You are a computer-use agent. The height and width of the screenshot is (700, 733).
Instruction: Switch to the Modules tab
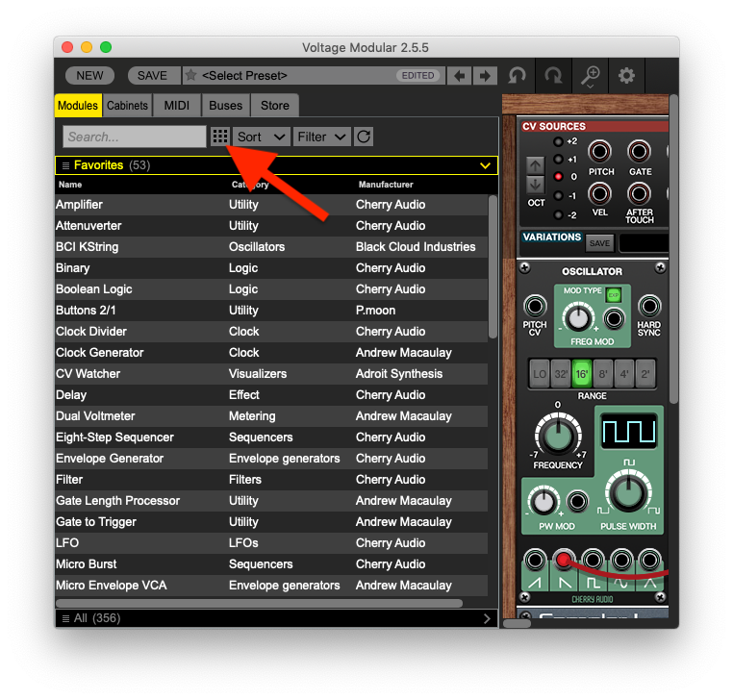click(78, 105)
